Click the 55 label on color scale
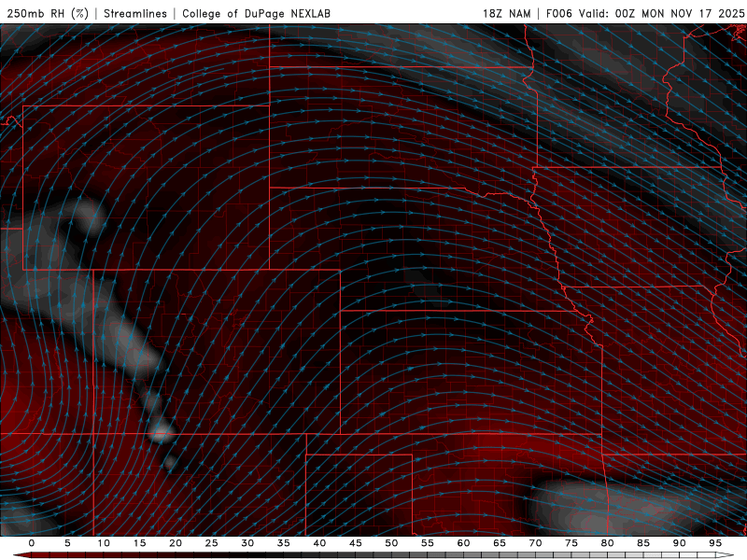This screenshot has width=747, height=560. click(428, 543)
